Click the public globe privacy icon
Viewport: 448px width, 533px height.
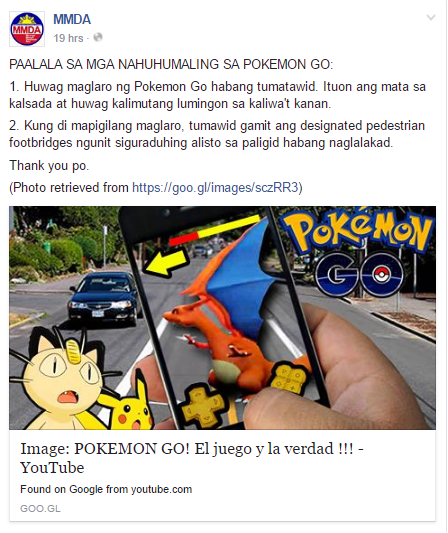(x=98, y=37)
